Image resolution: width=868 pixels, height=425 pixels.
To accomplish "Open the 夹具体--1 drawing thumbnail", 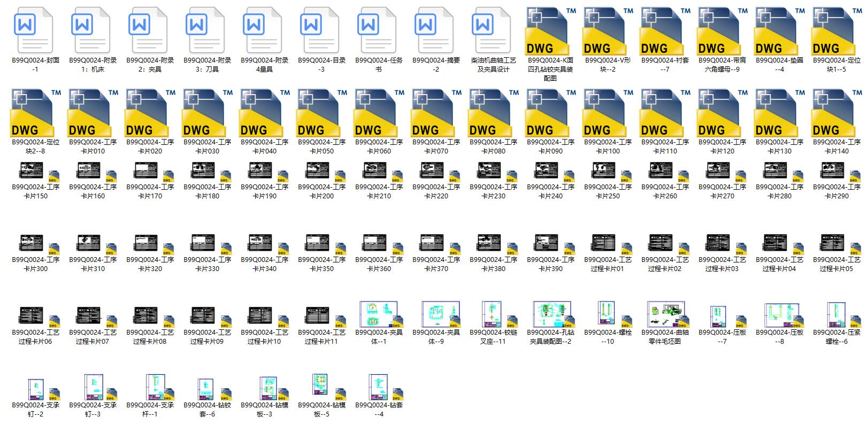I will pyautogui.click(x=379, y=314).
